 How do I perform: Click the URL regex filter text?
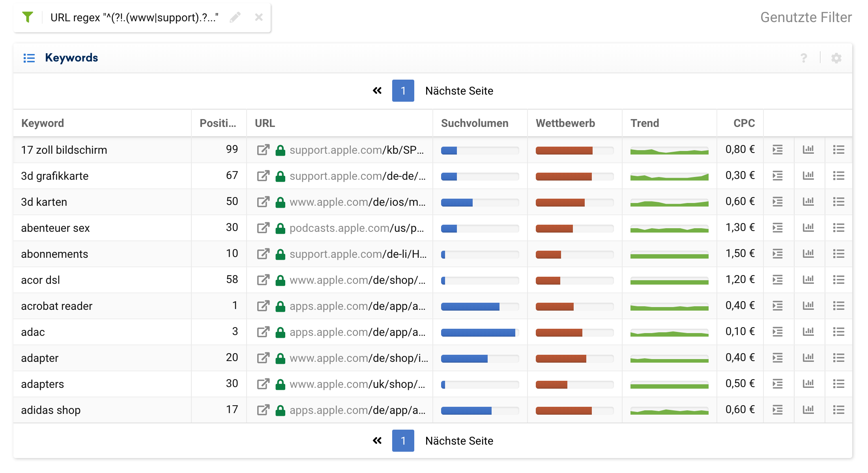134,17
